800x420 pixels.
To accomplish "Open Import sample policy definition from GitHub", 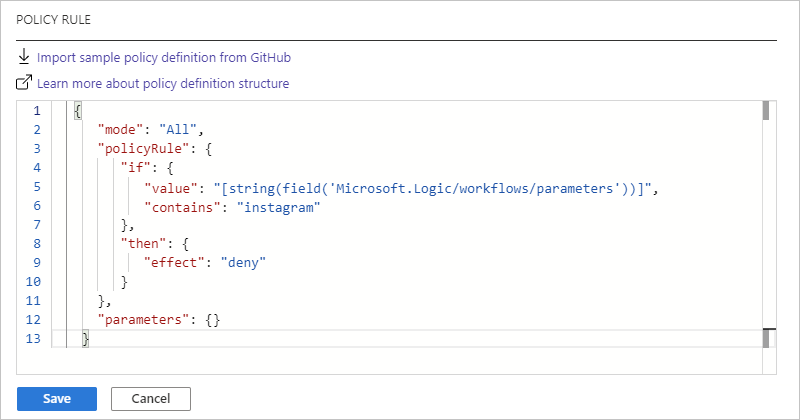I will [163, 58].
